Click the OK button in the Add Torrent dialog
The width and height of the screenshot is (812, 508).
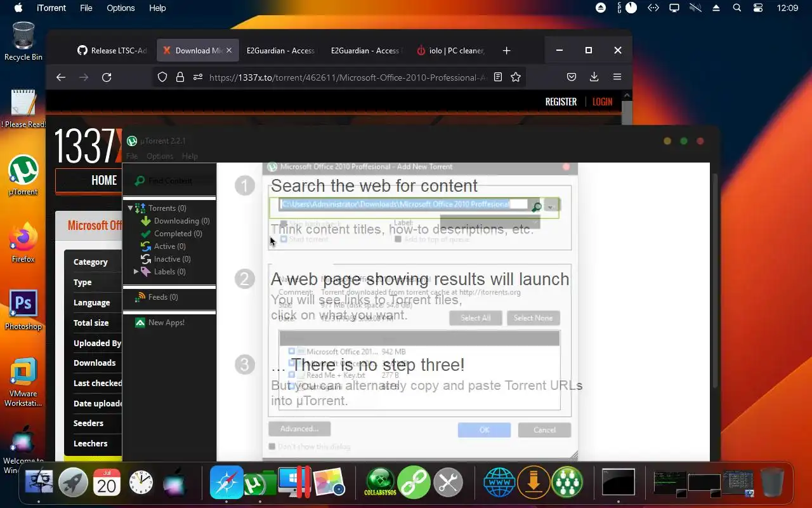[x=484, y=430]
